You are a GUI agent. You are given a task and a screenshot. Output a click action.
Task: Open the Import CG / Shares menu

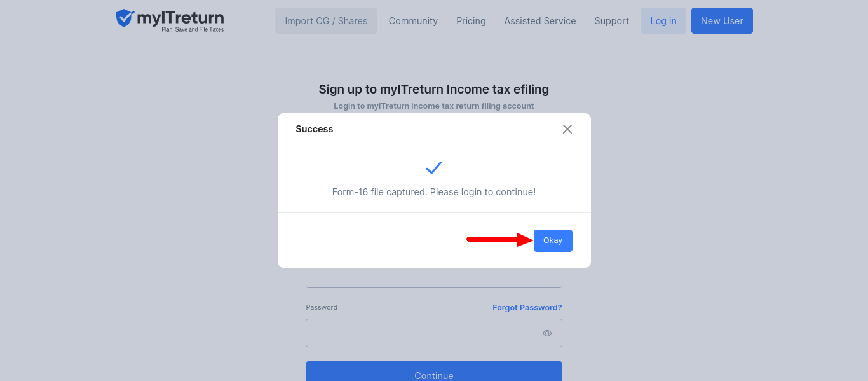(x=326, y=21)
